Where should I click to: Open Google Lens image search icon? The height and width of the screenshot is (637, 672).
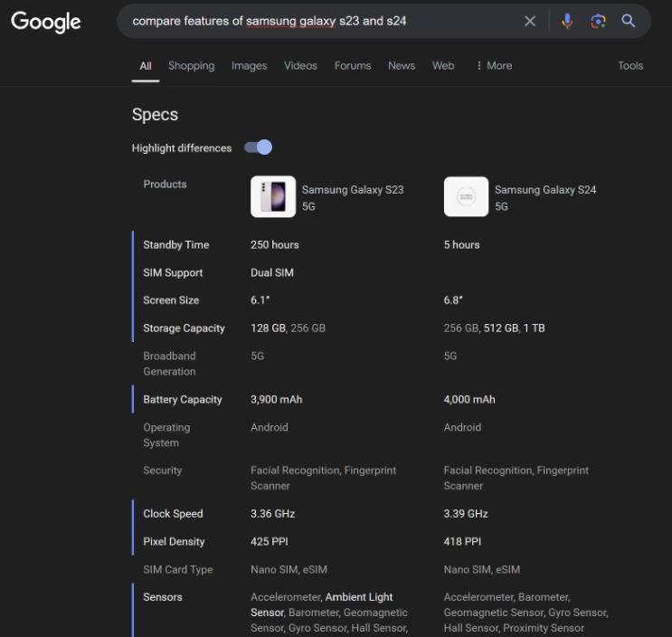pos(598,21)
